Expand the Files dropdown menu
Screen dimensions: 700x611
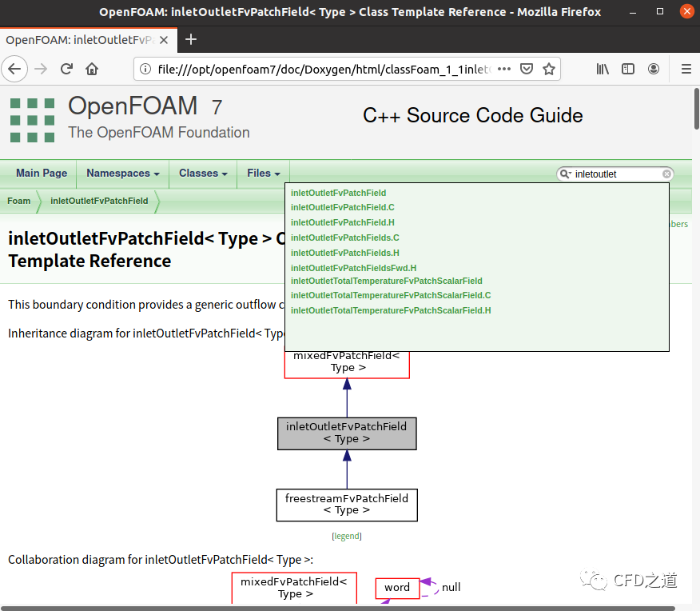(x=263, y=174)
